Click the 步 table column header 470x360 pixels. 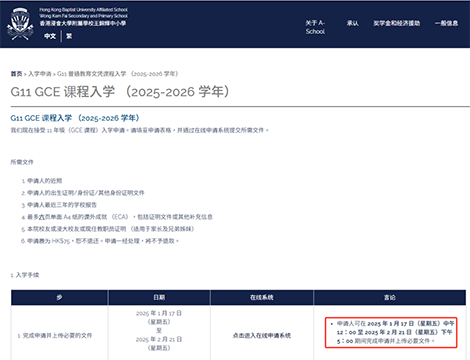tap(59, 297)
